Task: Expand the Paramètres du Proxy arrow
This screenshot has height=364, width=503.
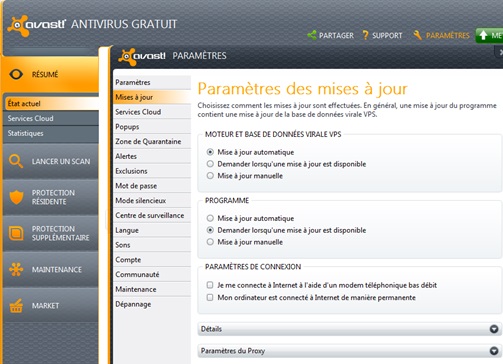Action: coord(494,351)
